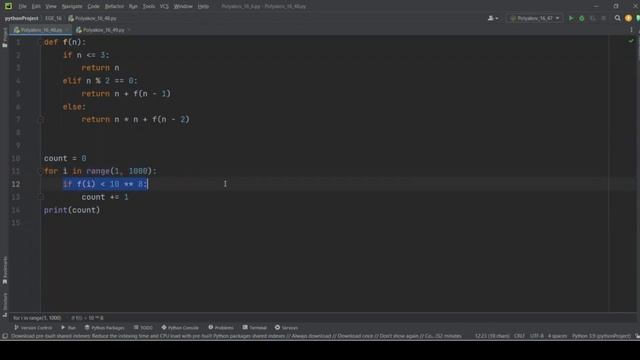
Task: Click the 'for i in range' editor breadcrumb
Action: (x=37, y=318)
